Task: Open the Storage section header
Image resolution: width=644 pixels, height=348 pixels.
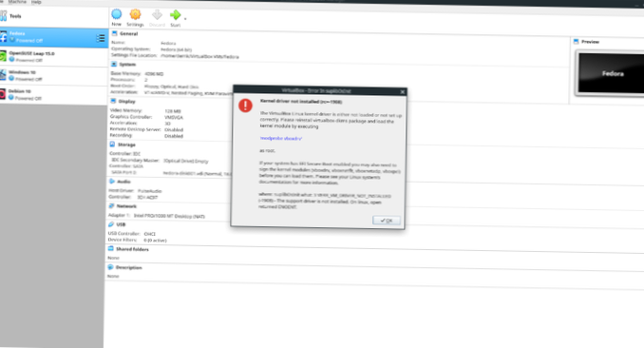Action: tap(126, 145)
